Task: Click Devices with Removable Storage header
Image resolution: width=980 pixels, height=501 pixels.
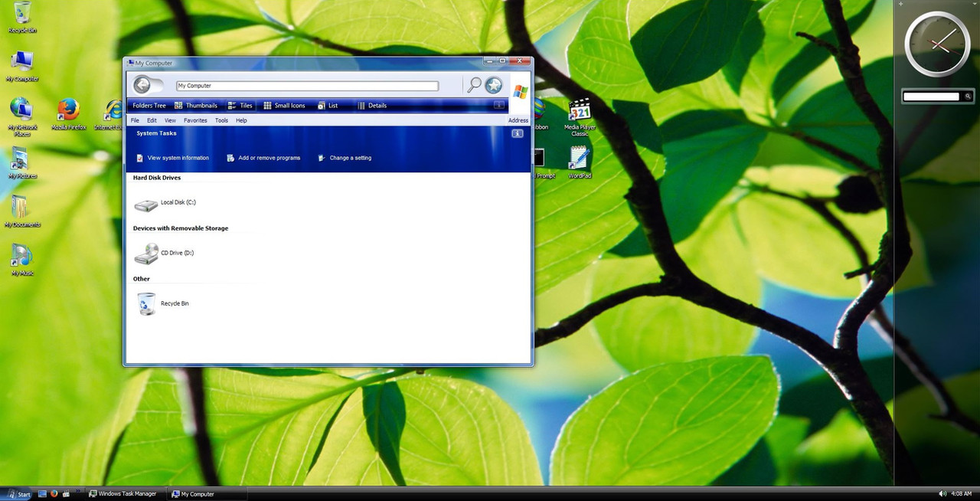Action: click(x=181, y=228)
